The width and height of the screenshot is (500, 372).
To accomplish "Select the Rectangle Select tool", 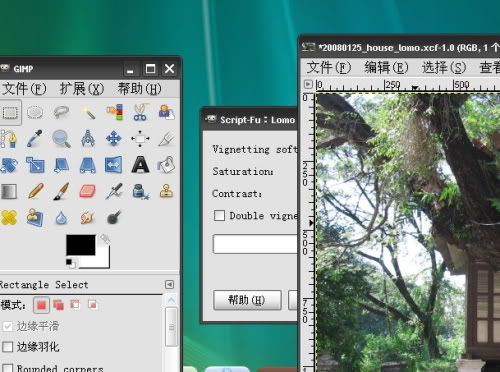I will coord(10,112).
